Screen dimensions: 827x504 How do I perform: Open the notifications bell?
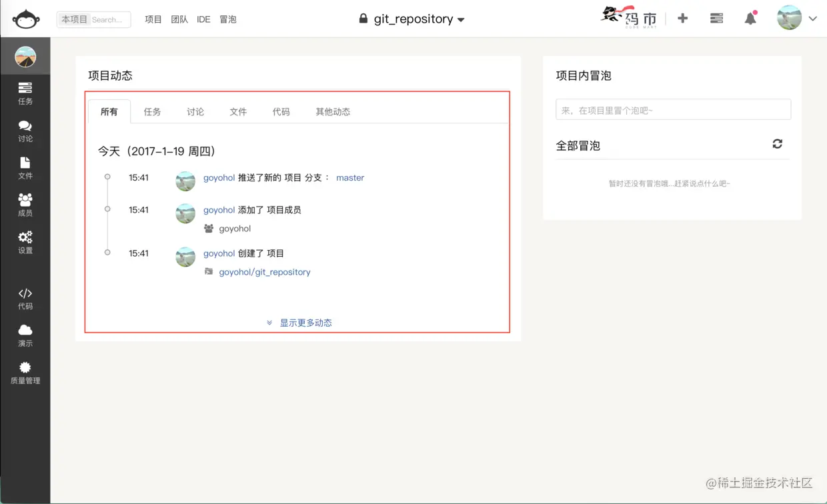click(750, 19)
